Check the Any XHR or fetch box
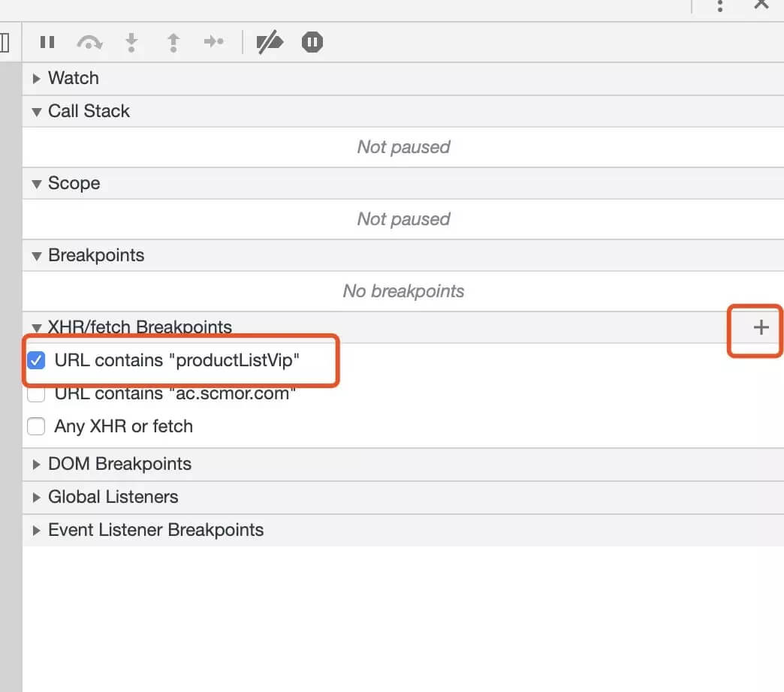Image resolution: width=784 pixels, height=692 pixels. [36, 426]
